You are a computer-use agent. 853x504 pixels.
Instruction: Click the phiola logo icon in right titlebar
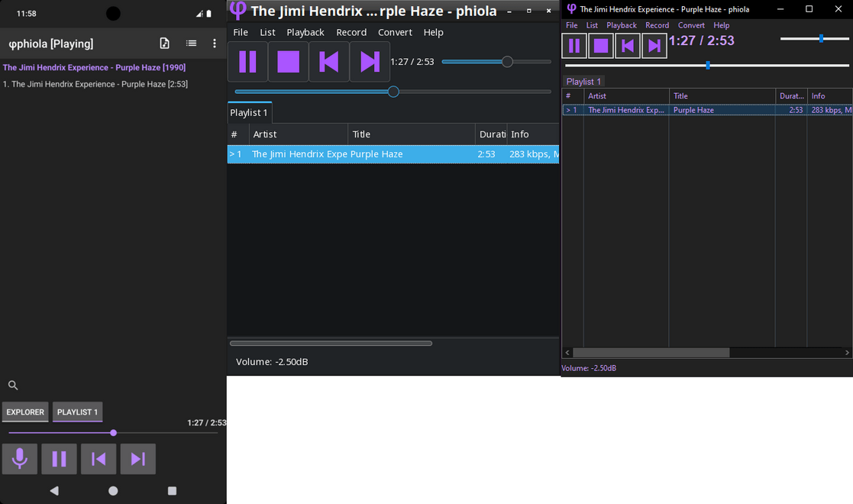tap(571, 8)
